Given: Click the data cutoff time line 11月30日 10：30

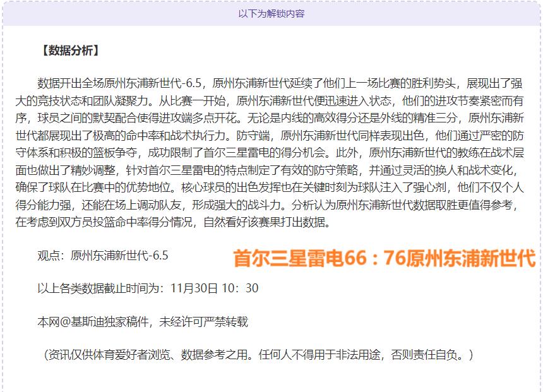Looking at the screenshot, I should tap(148, 288).
